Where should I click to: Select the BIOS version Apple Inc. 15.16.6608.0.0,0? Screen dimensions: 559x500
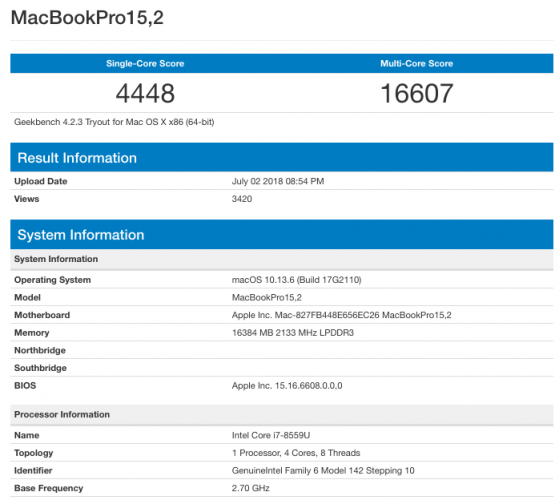pos(287,386)
